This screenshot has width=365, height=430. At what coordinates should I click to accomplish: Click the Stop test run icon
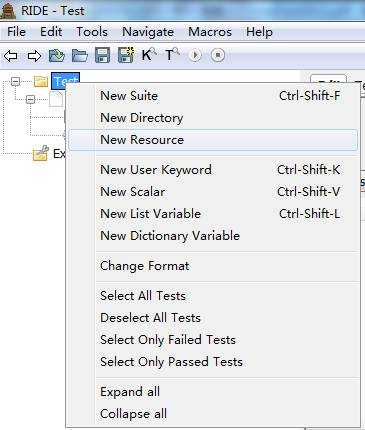(218, 55)
